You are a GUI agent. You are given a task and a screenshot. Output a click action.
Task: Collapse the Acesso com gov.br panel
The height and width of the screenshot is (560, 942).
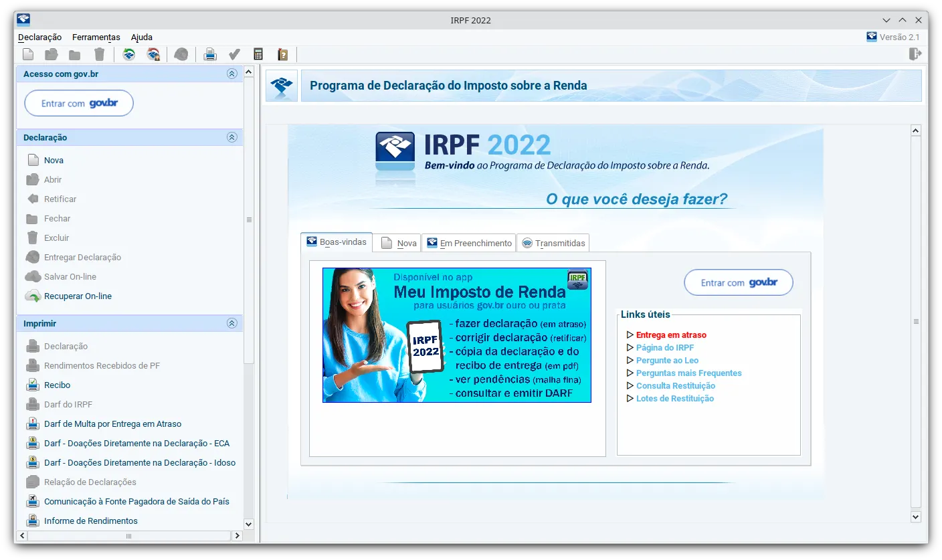click(x=232, y=74)
